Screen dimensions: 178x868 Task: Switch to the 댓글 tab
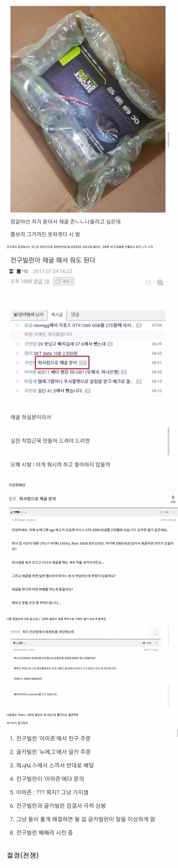(75, 314)
